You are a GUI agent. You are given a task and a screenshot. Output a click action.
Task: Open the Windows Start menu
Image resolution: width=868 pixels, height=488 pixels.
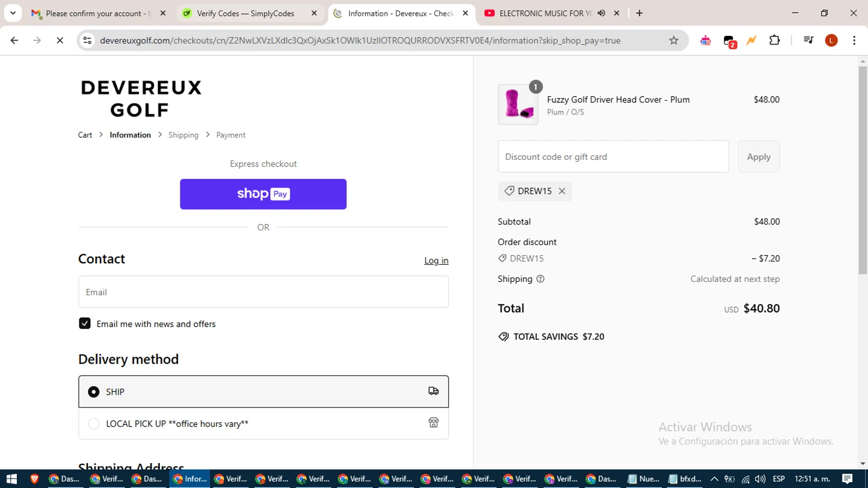(12, 479)
